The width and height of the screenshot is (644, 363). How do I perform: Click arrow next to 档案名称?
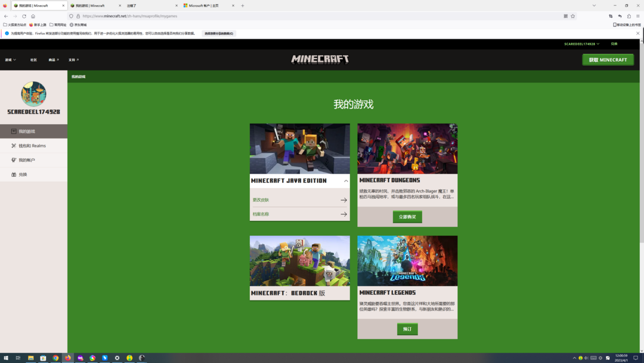[x=343, y=214]
